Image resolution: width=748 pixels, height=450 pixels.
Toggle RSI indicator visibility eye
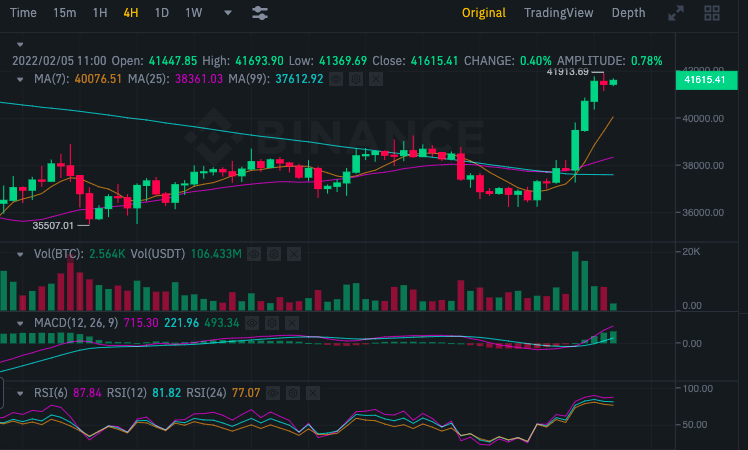(x=273, y=393)
